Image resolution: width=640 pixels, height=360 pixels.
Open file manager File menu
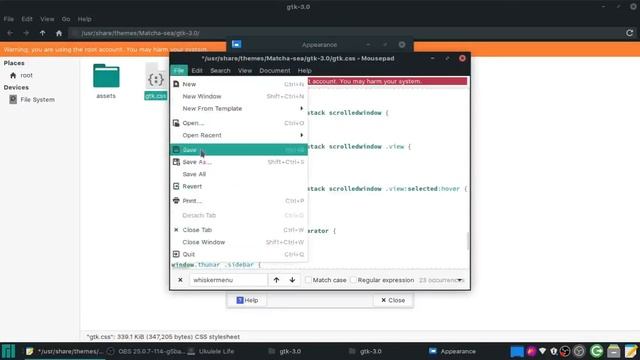point(9,19)
